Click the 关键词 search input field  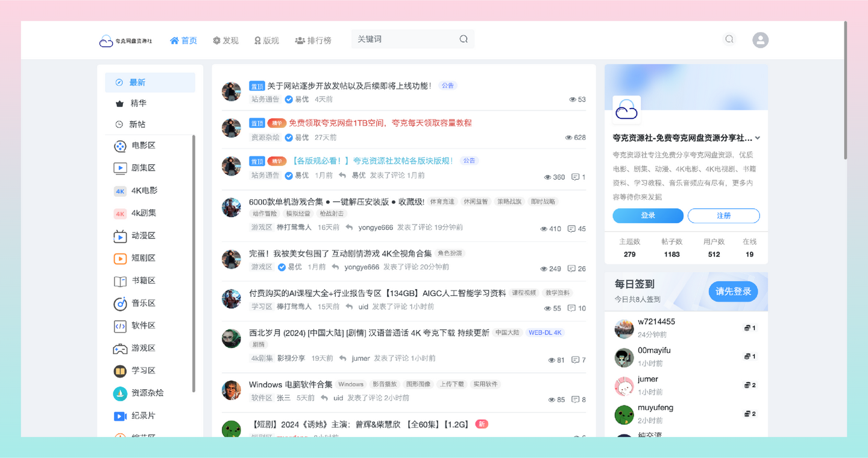(x=413, y=39)
